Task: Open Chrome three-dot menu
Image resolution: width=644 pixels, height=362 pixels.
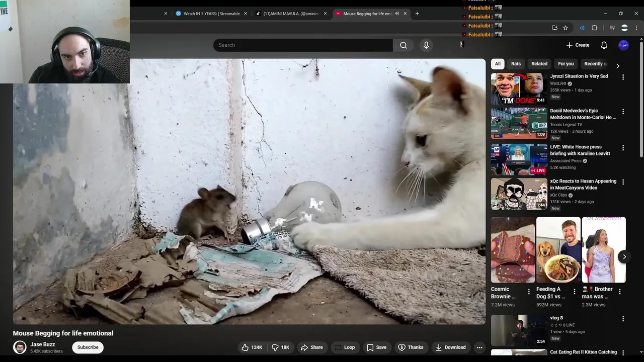Action: pyautogui.click(x=636, y=28)
